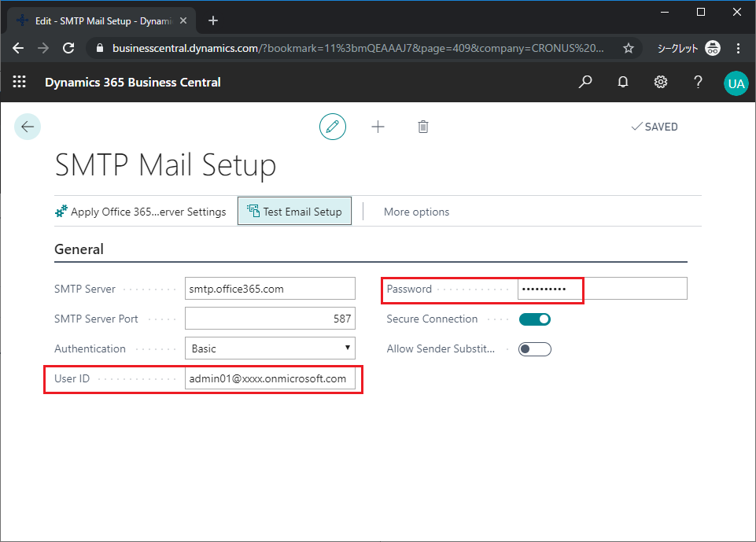Click the SAVED status indicator
Viewport: 756px width, 542px height.
655,127
